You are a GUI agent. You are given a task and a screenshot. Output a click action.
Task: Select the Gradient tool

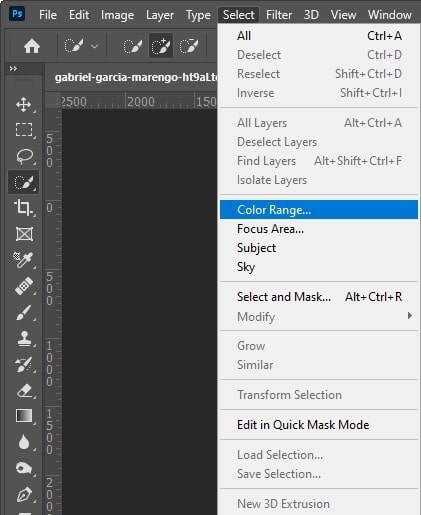24,416
